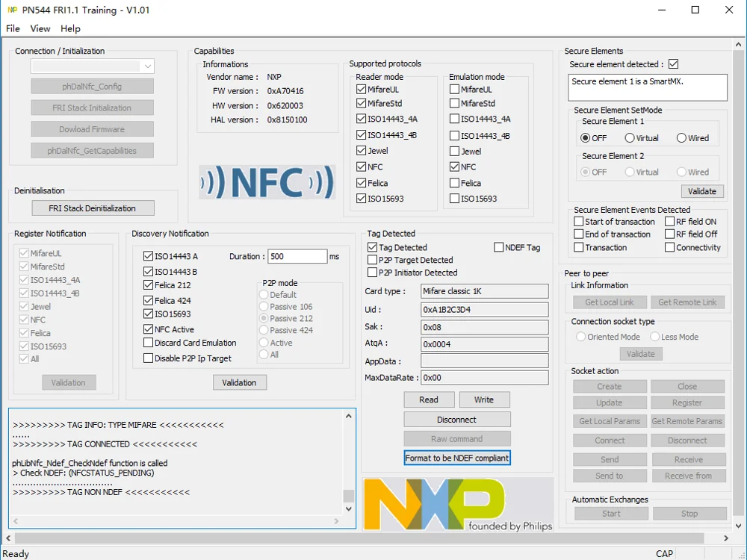The height and width of the screenshot is (560, 747).
Task: Click the NFC logo image
Action: (267, 182)
